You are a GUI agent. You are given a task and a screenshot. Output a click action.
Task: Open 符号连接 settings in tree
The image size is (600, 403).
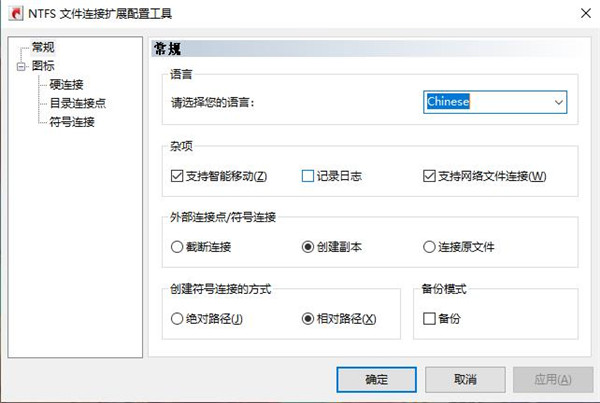[x=71, y=122]
